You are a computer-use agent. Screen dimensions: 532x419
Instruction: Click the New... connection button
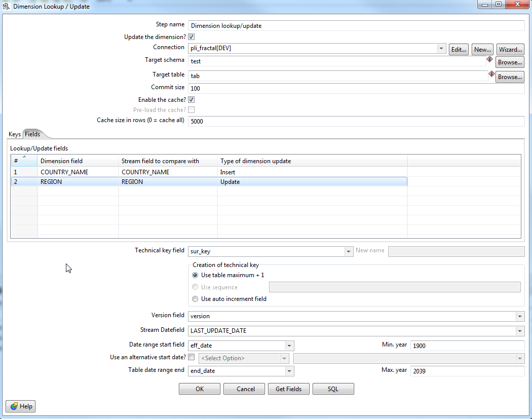(482, 50)
